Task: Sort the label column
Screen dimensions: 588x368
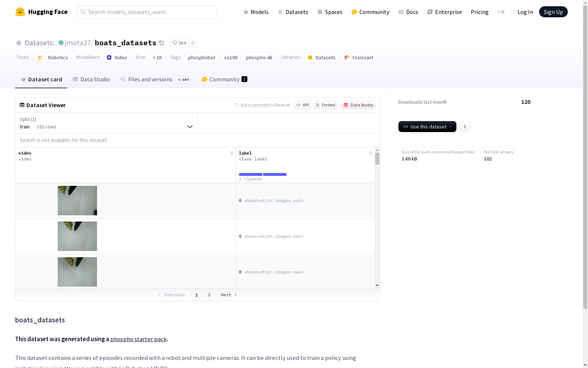Action: [x=370, y=153]
